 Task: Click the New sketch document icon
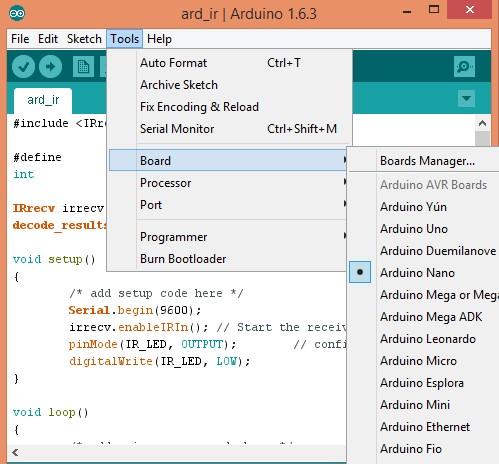83,67
